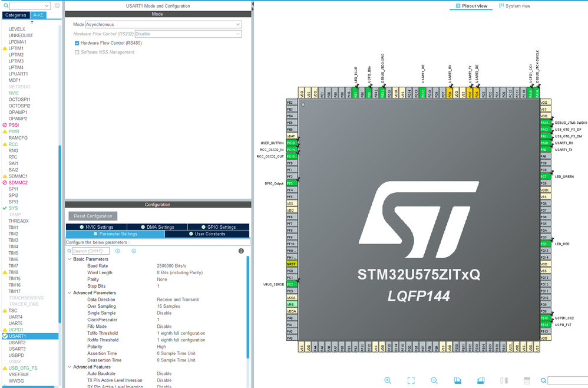Open the GPIO Settings tab

tap(218, 227)
